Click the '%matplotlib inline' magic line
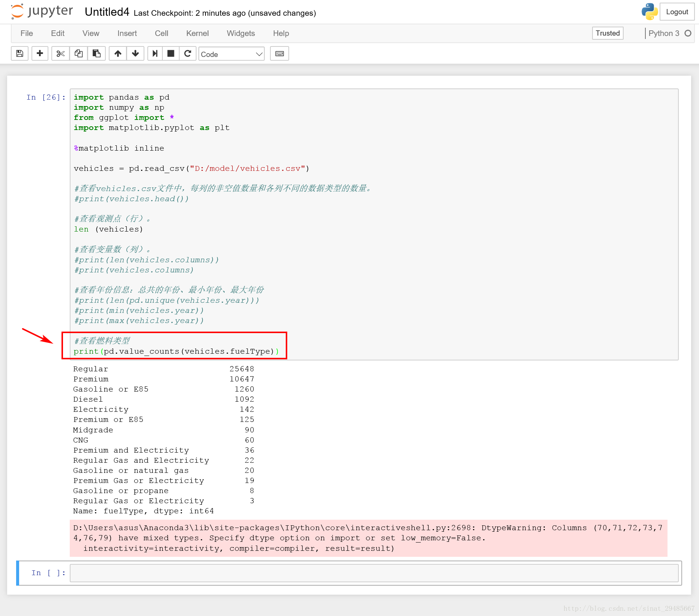Screen dimensions: 699x616 119,148
